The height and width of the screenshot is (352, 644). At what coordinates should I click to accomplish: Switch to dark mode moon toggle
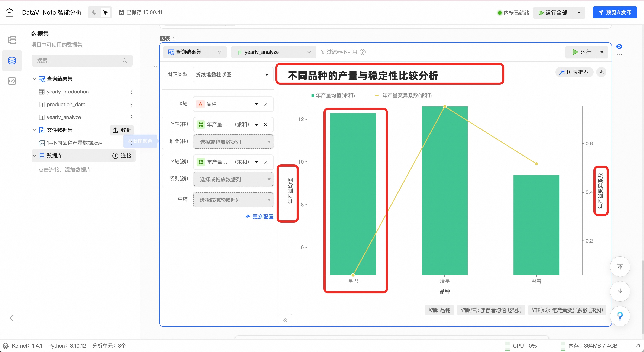94,12
